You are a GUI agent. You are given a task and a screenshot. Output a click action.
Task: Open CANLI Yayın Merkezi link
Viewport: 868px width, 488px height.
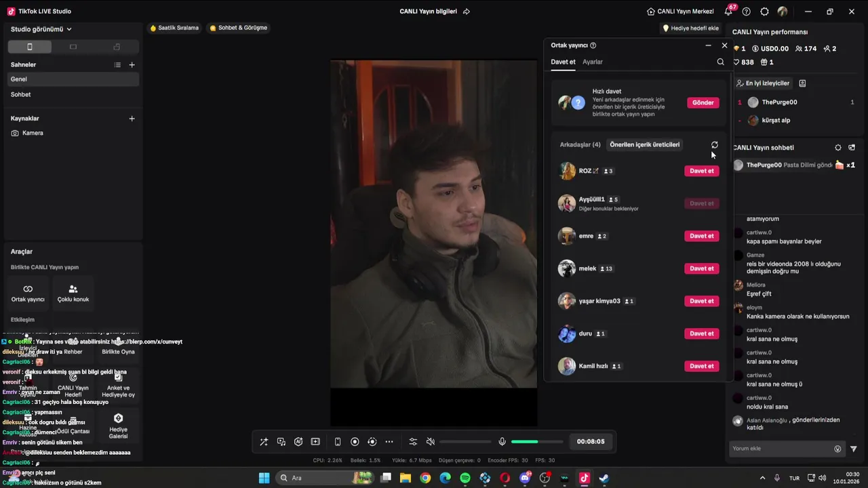click(x=680, y=12)
